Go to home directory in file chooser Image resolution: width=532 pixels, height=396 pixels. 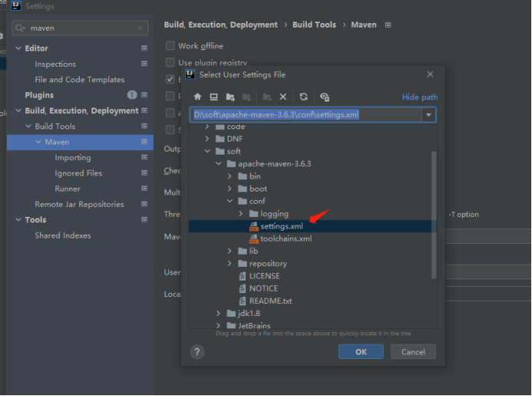tap(198, 97)
